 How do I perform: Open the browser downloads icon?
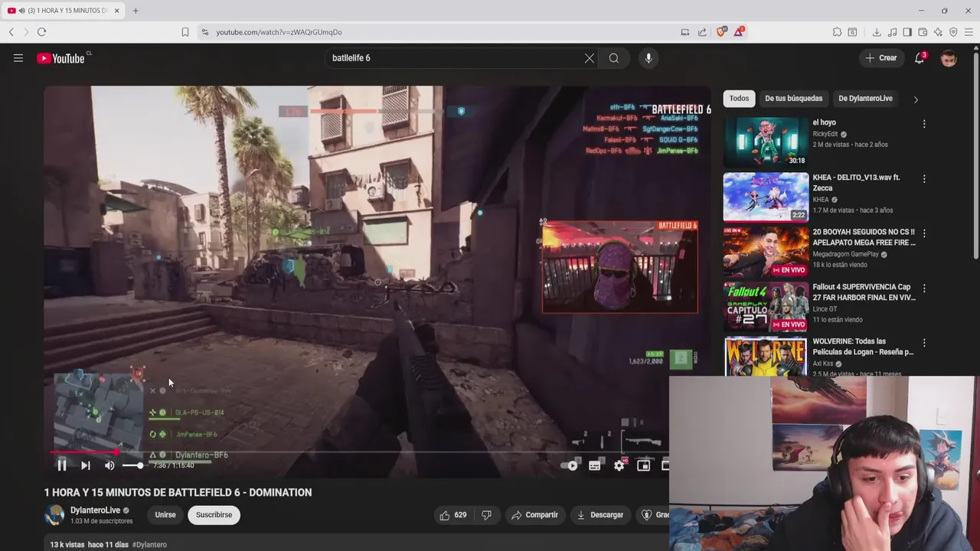pyautogui.click(x=877, y=32)
